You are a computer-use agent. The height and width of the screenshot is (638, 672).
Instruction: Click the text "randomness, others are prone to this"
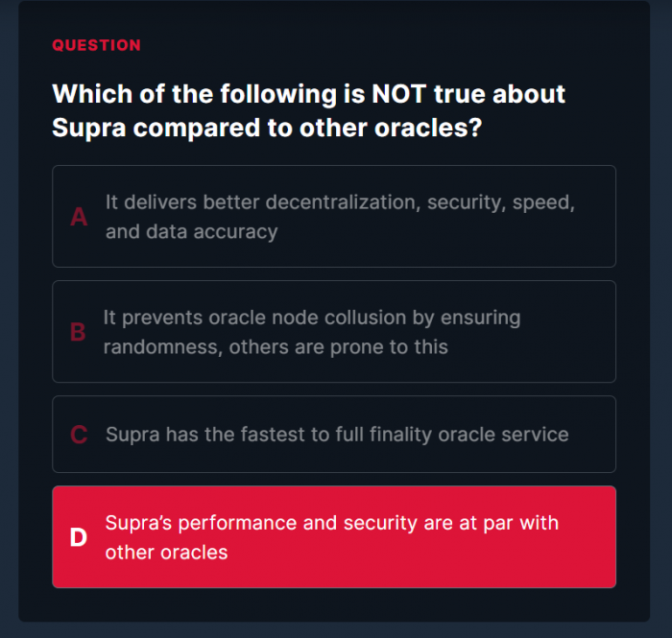(276, 346)
